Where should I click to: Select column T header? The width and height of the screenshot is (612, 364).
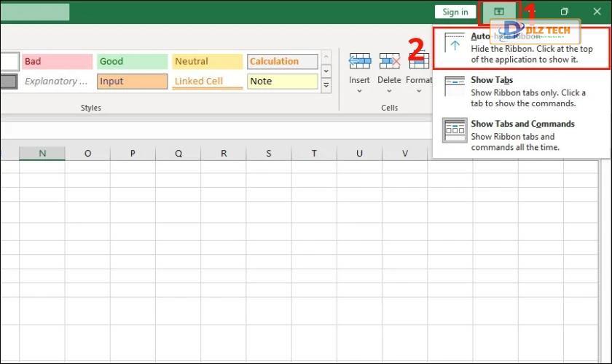click(314, 154)
